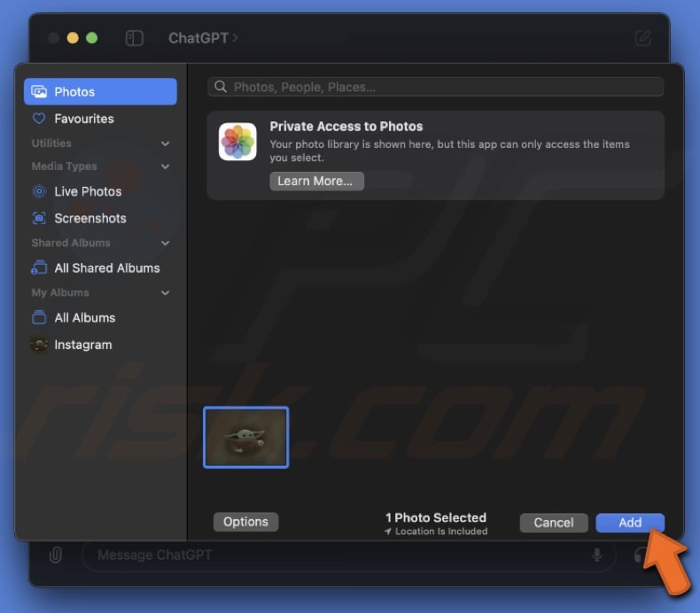Click the Location Is Included arrow icon
This screenshot has height=613, width=700.
[387, 532]
